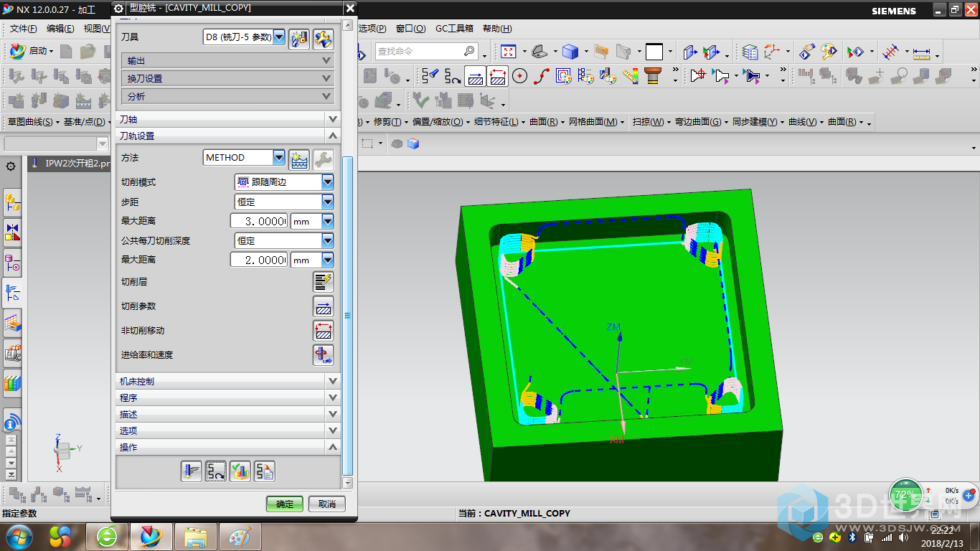Collapse the 操作 section
The width and height of the screenshot is (980, 551).
tap(227, 447)
